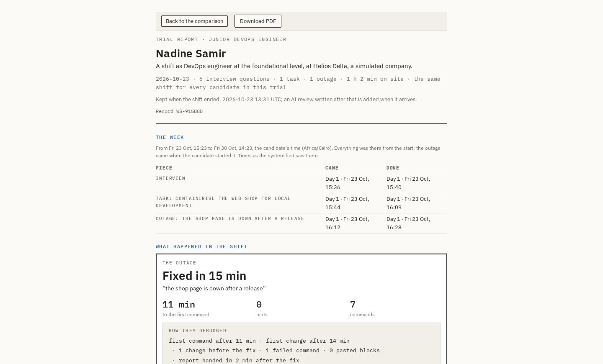Click the 7 commands stat
This screenshot has height=364, width=603.
pyautogui.click(x=362, y=308)
